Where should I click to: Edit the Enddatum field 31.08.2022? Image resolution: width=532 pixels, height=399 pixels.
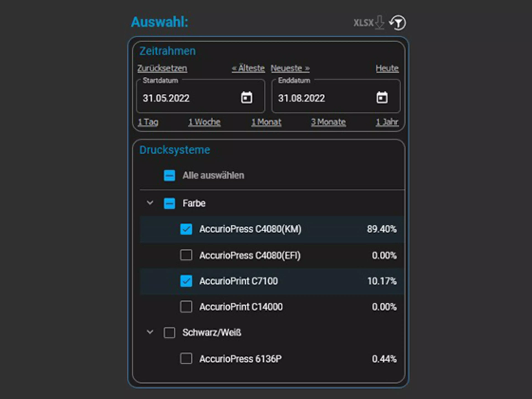(336, 96)
